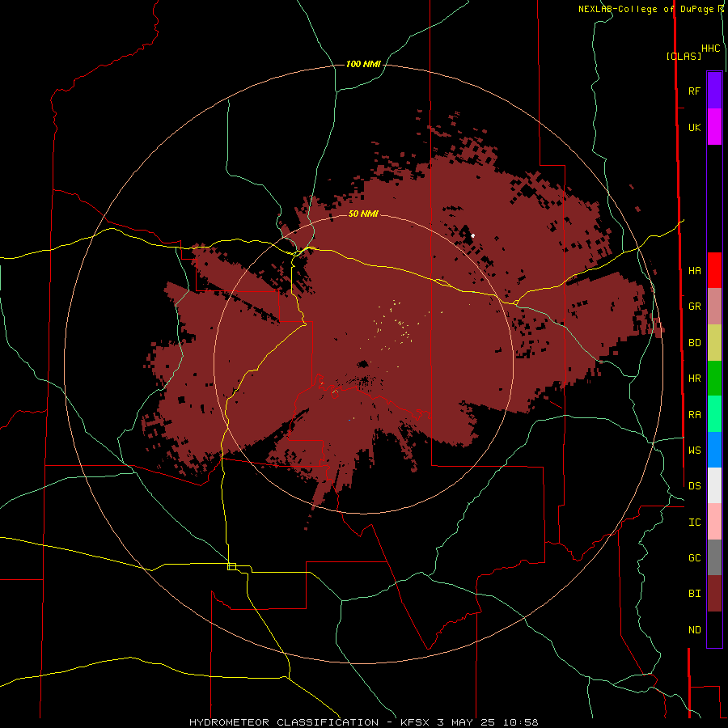The height and width of the screenshot is (728, 728).
Task: Click the DS legend label
Action: coord(694,486)
